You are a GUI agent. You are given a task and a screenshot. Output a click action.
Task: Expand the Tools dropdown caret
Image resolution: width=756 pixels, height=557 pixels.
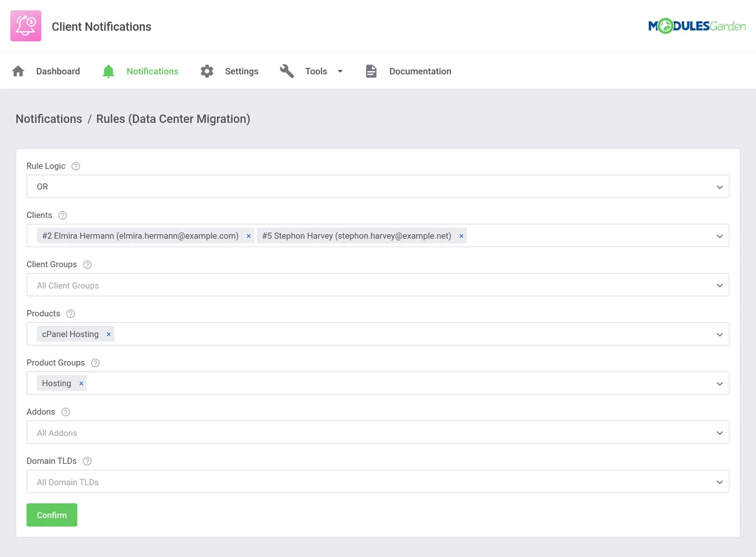(340, 71)
